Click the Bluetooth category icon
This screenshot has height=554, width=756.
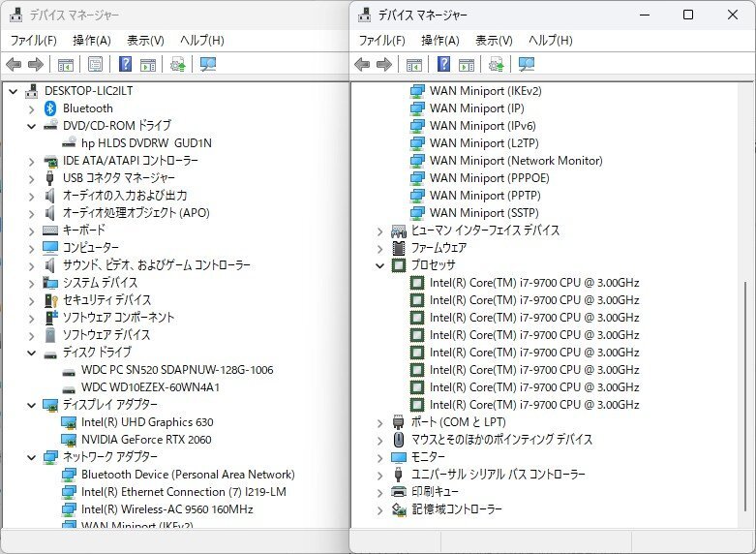click(x=50, y=108)
